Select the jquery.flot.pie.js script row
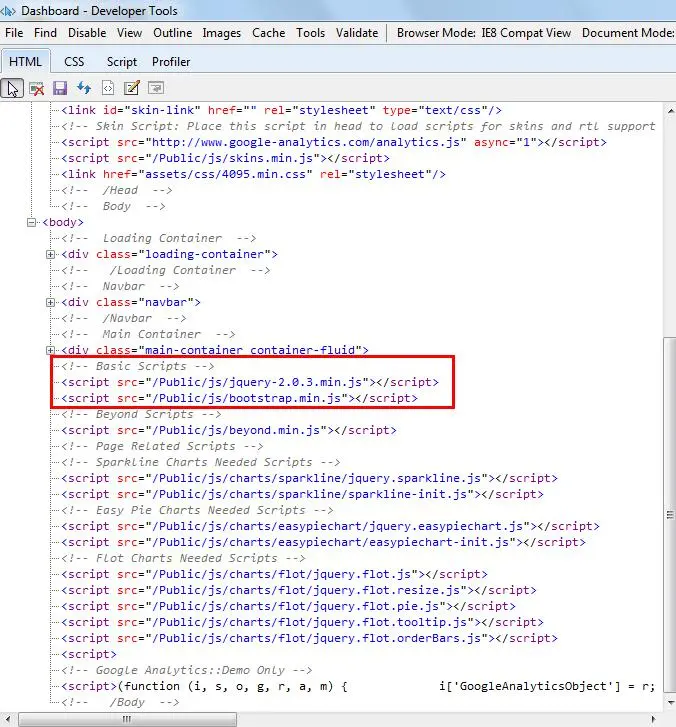The height and width of the screenshot is (727, 676). pos(288,606)
